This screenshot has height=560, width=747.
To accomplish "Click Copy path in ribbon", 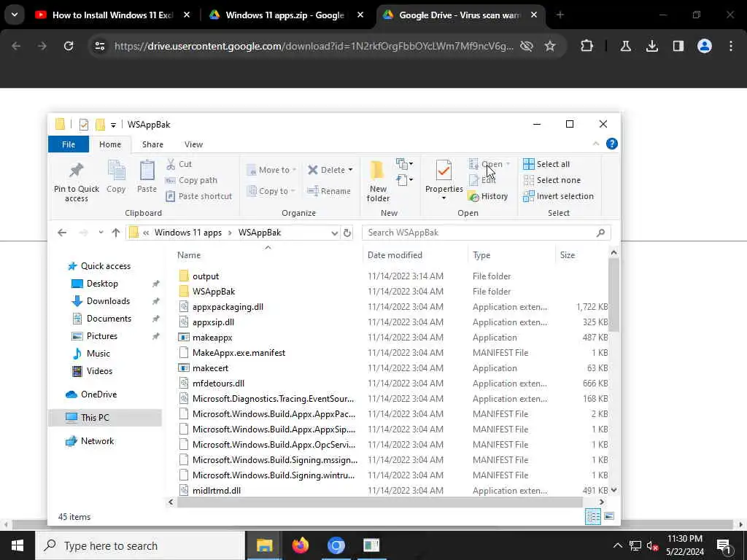I will (x=192, y=180).
